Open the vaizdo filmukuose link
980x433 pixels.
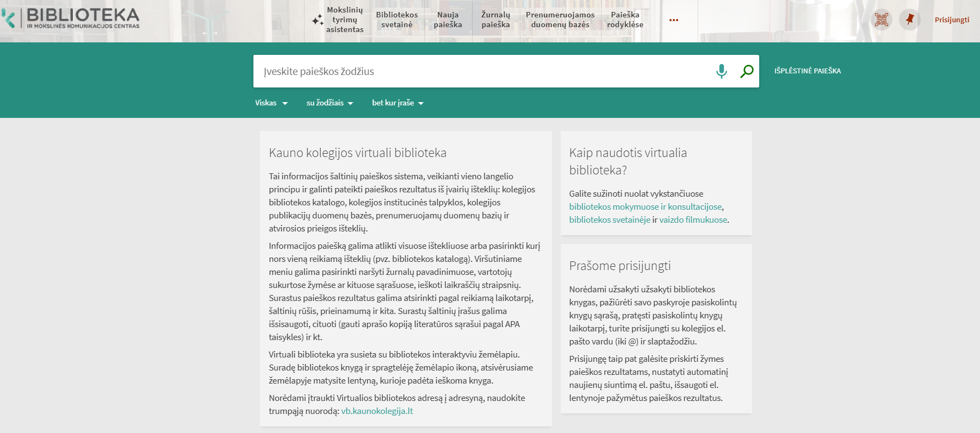coord(693,220)
